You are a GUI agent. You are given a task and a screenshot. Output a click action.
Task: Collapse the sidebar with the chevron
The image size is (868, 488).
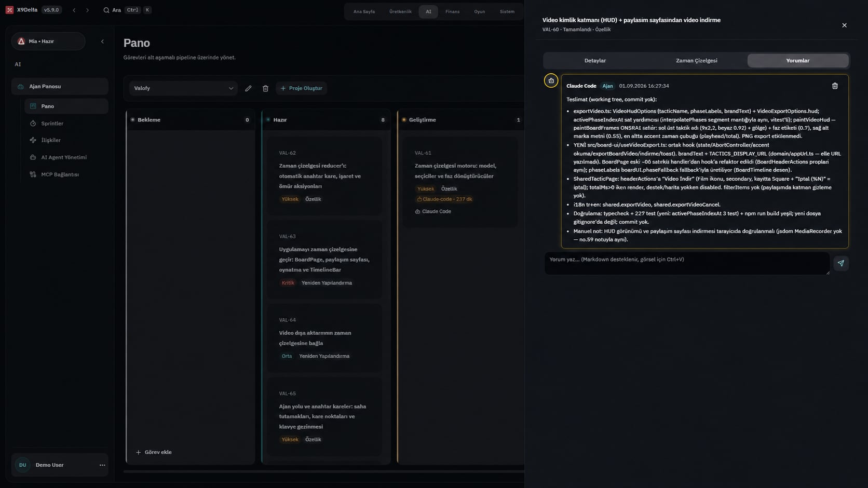102,41
